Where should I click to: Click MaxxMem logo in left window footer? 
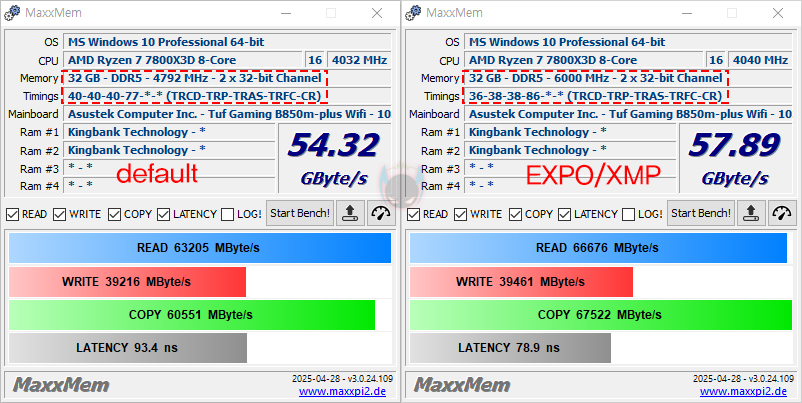[x=61, y=385]
